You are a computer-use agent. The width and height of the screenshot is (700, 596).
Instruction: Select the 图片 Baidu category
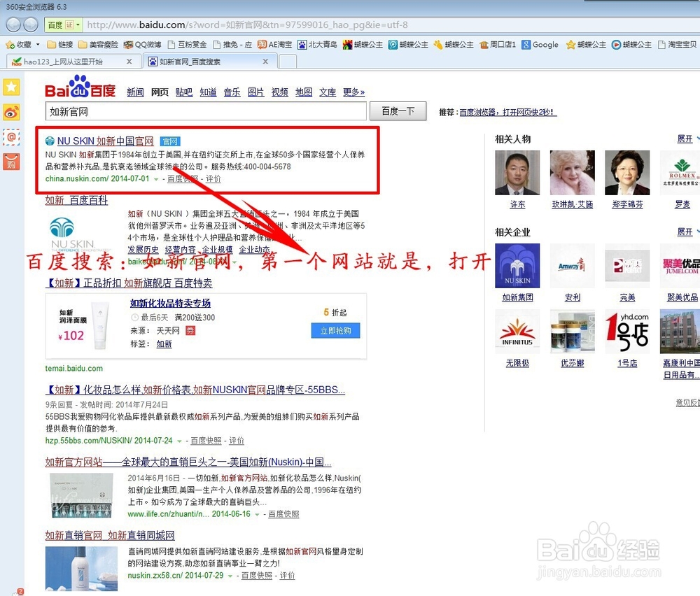point(255,92)
